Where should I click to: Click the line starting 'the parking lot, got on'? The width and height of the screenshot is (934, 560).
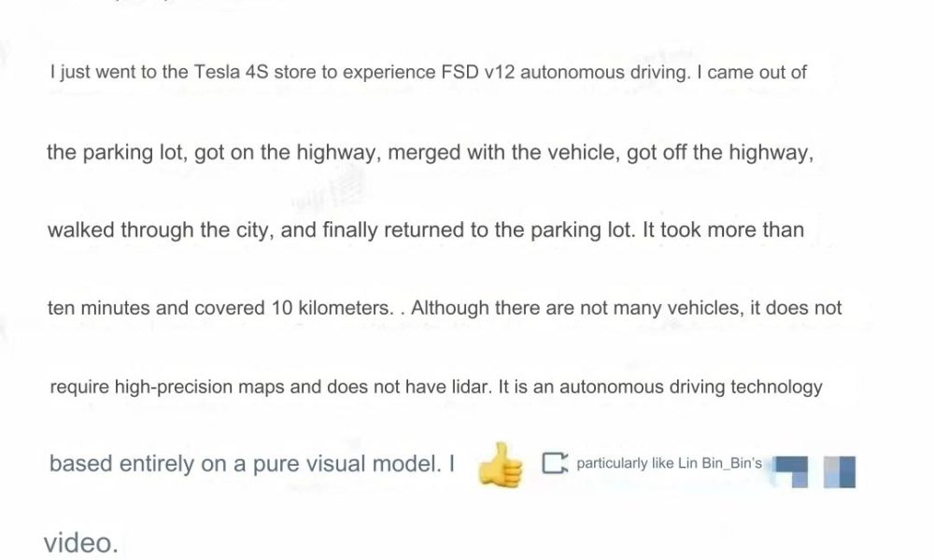430,153
